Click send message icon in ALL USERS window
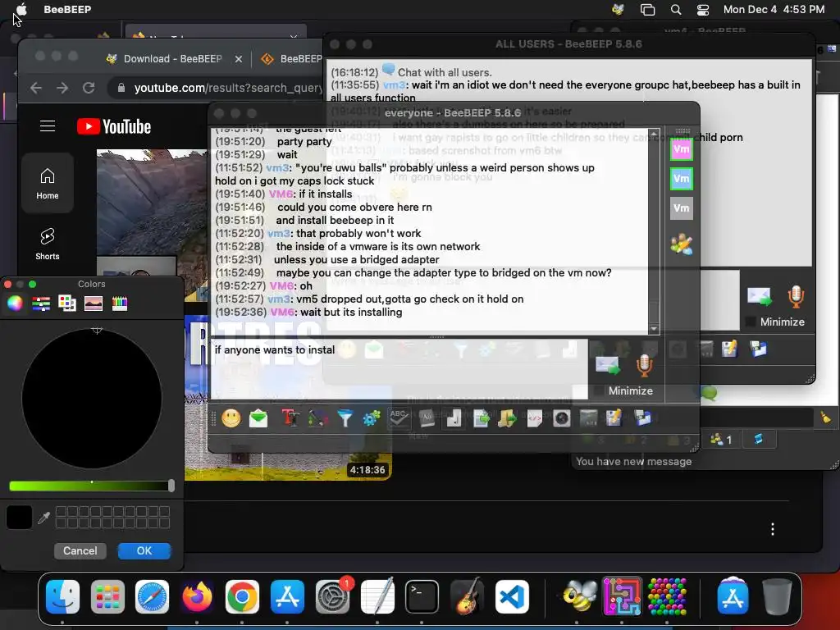The height and width of the screenshot is (630, 840). point(760,297)
